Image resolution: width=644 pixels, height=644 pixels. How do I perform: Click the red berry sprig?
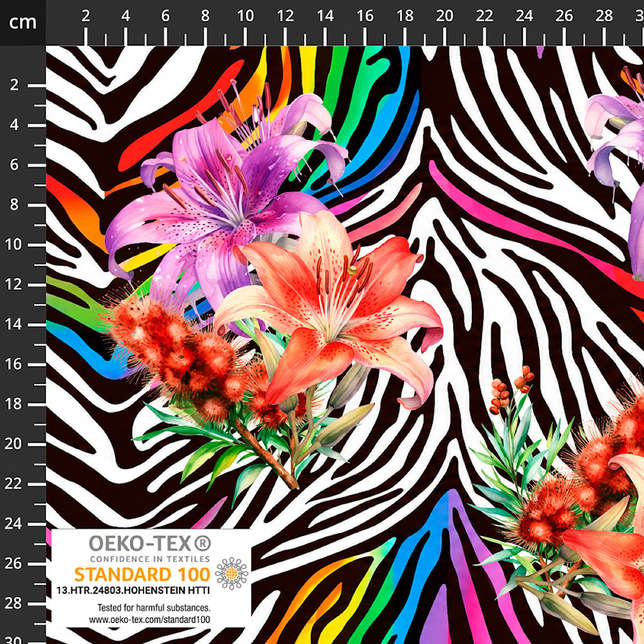(x=511, y=388)
